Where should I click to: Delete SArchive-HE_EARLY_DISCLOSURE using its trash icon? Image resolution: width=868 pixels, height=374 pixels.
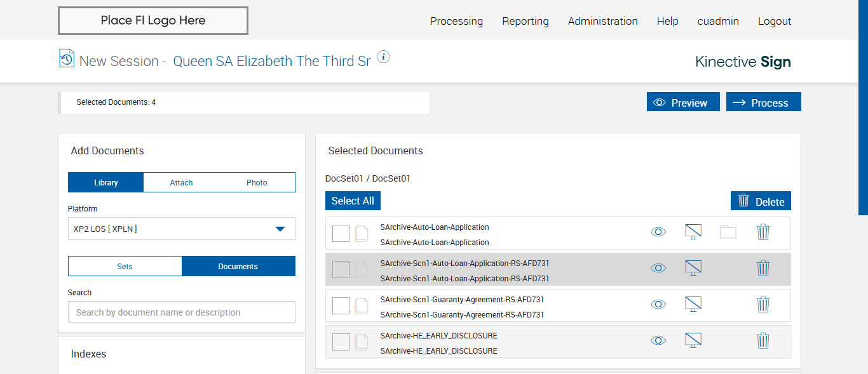click(763, 341)
